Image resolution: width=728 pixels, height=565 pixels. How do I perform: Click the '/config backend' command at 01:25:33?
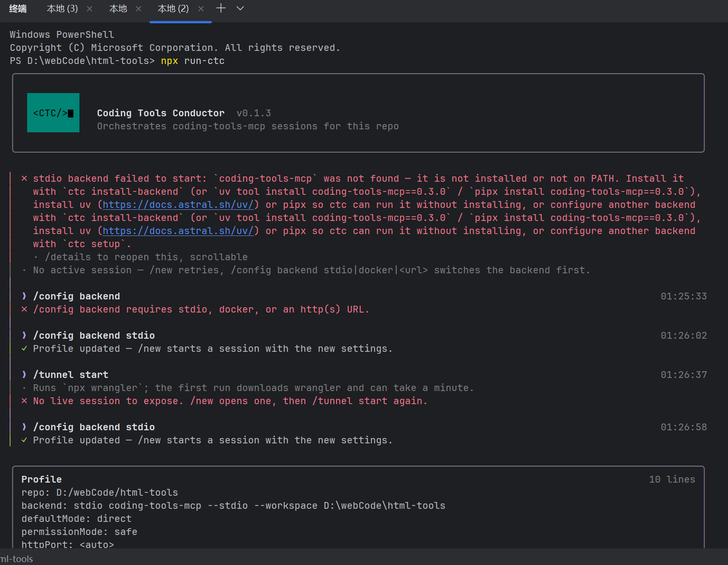(77, 296)
